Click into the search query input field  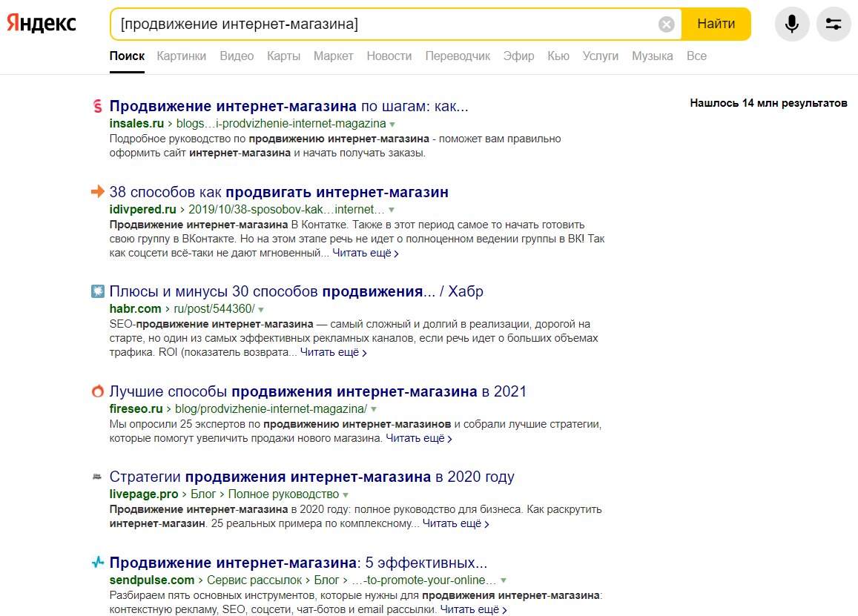coord(386,24)
